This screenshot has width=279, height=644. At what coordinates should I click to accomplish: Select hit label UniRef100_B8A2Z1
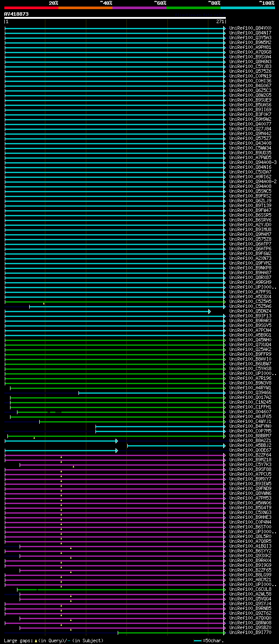[x=250, y=440]
